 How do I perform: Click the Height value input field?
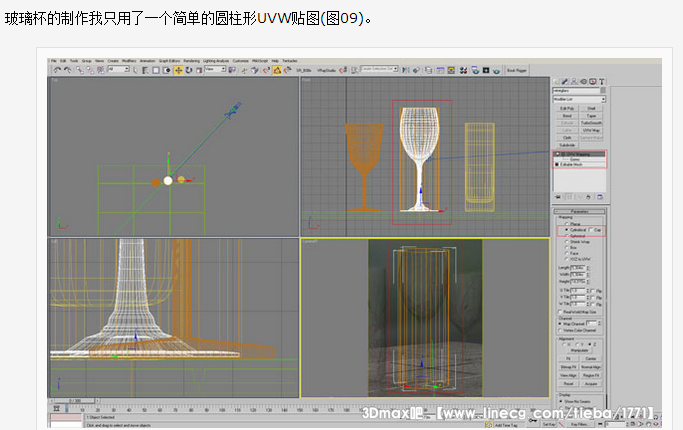point(578,281)
